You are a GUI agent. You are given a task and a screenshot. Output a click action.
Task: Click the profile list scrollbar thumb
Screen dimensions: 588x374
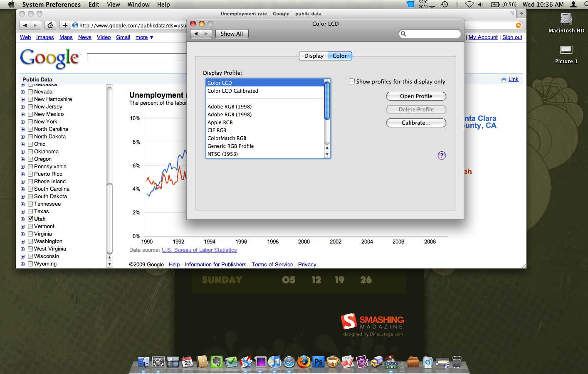click(327, 100)
